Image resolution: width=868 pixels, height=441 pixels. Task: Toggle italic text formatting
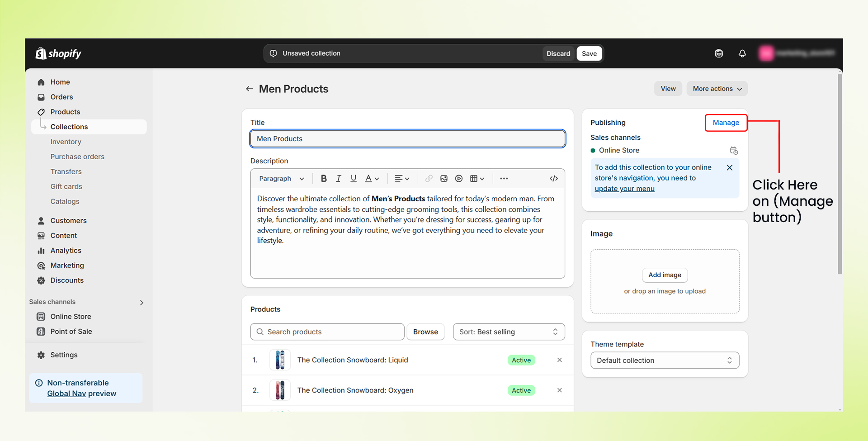338,179
